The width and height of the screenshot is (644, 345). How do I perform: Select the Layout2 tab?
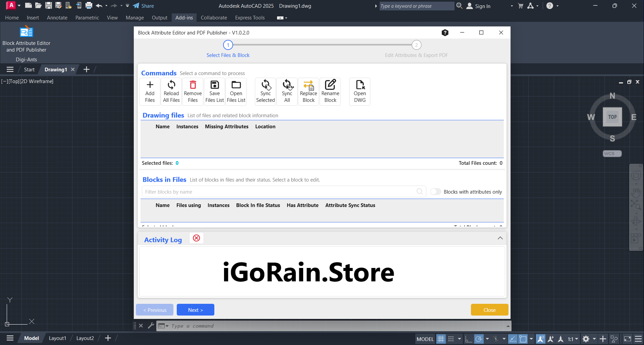(x=85, y=338)
